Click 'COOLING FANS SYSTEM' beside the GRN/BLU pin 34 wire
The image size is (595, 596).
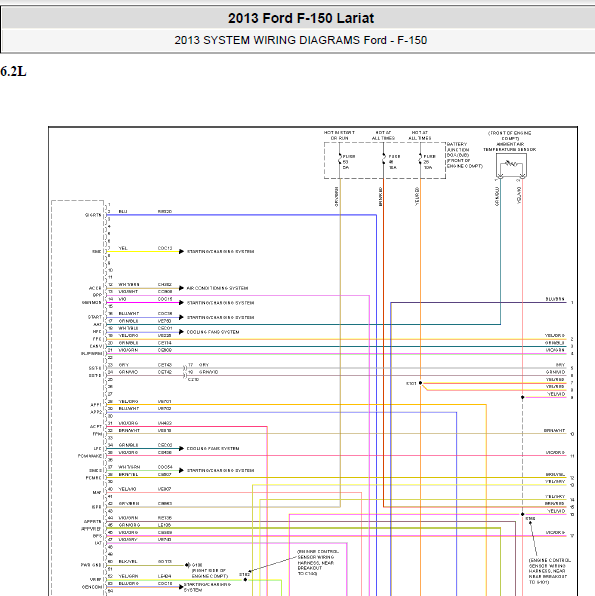[213, 449]
